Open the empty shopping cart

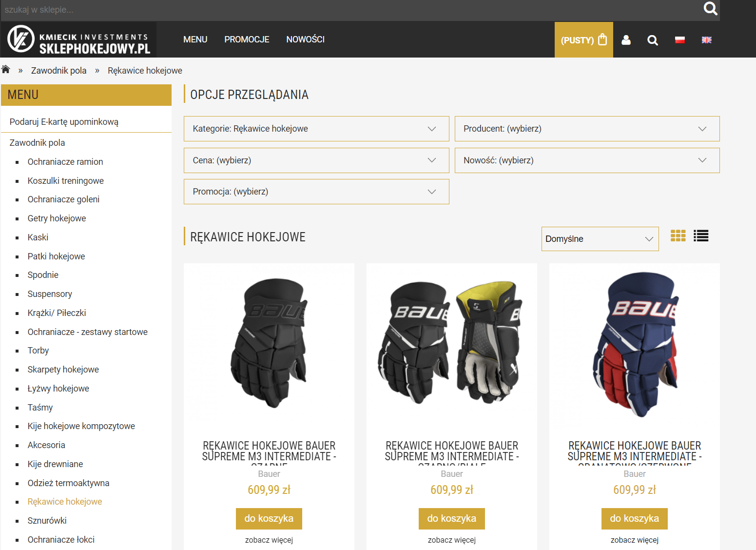pos(583,40)
